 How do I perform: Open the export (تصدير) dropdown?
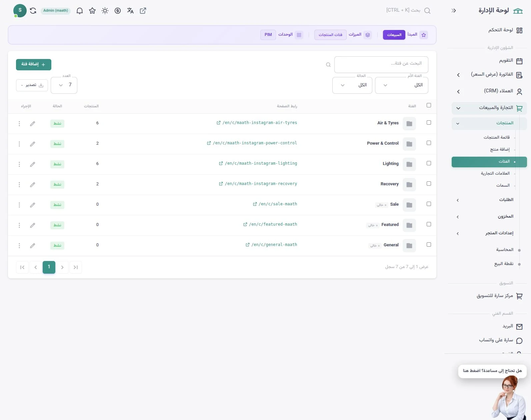point(32,85)
